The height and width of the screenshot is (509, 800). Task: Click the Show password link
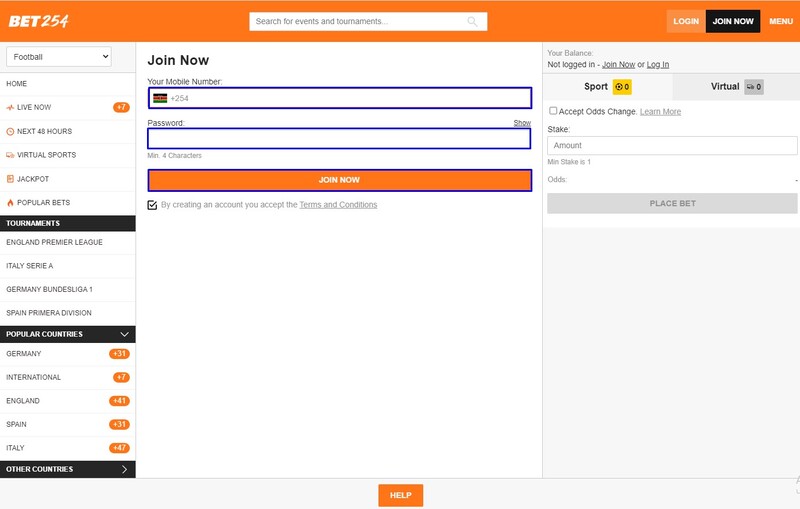[x=522, y=123]
